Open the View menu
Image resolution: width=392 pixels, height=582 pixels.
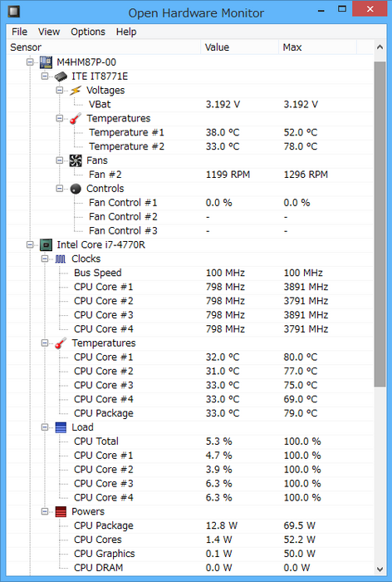click(x=49, y=32)
